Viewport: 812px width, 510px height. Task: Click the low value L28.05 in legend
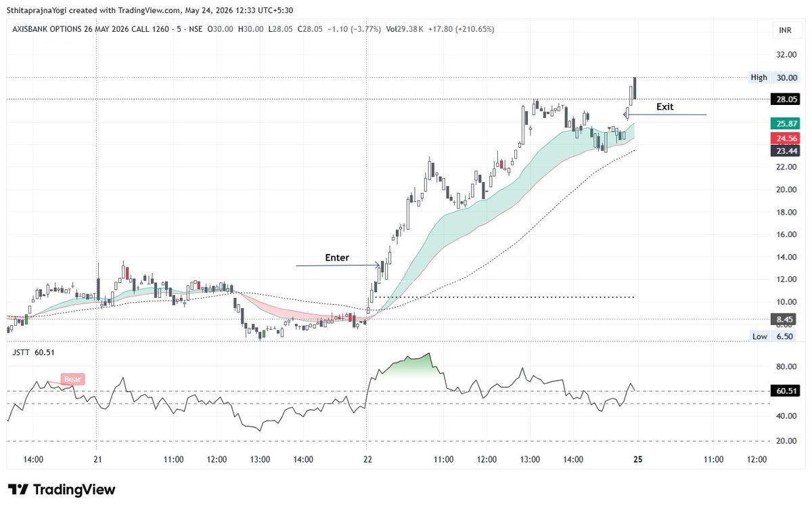[279, 29]
